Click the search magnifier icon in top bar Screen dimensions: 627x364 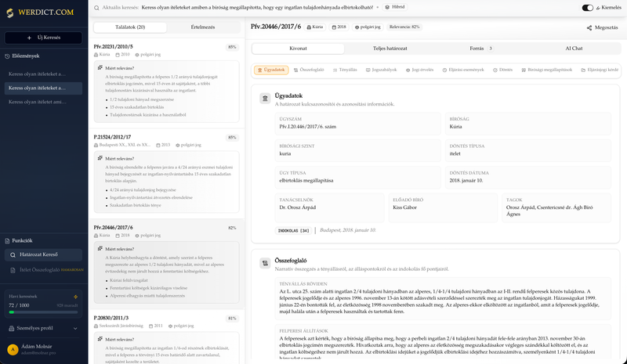[96, 7]
